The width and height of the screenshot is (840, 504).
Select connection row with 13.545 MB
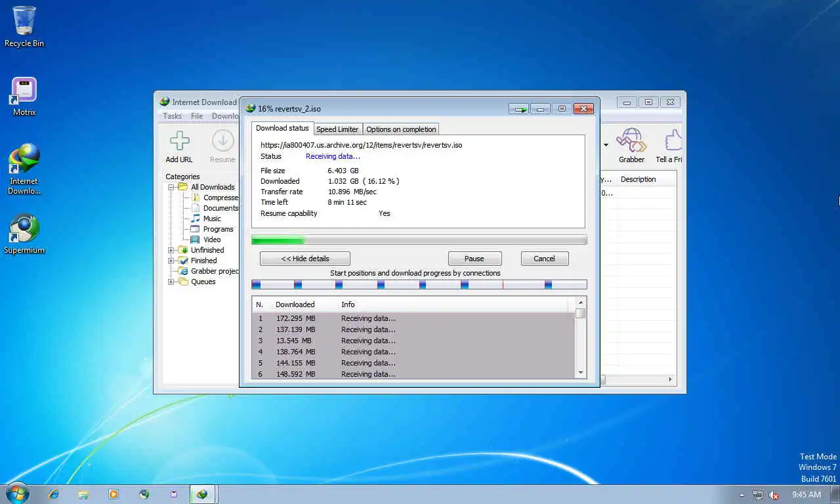coord(413,341)
